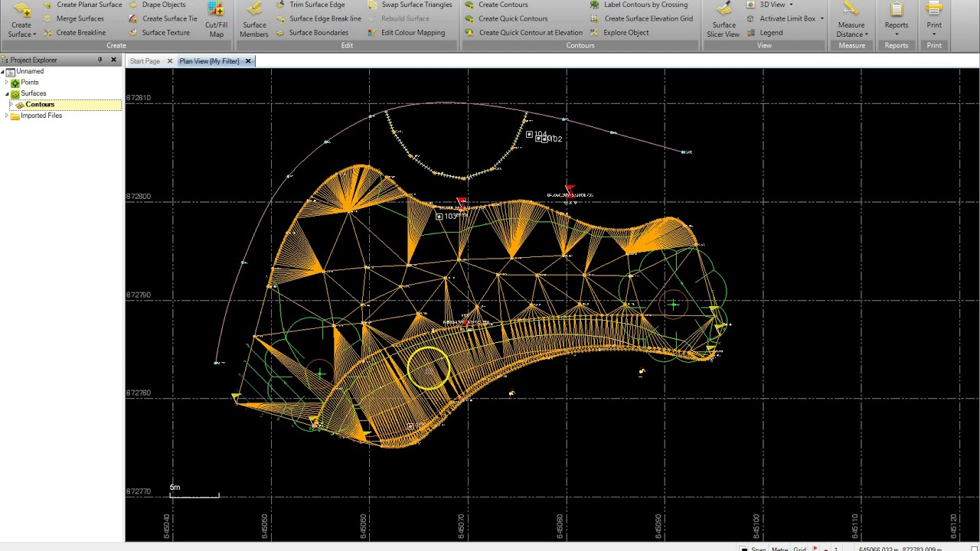
Task: Open Surface Slicer View
Action: click(724, 21)
